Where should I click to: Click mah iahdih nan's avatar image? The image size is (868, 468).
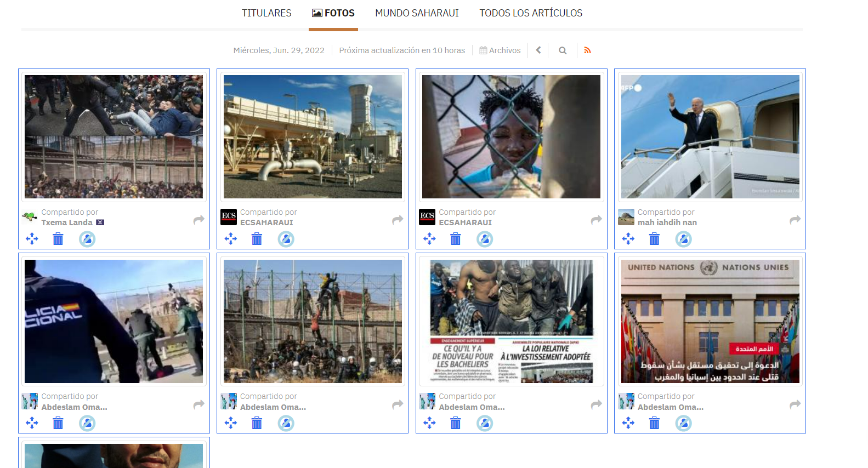pos(626,217)
